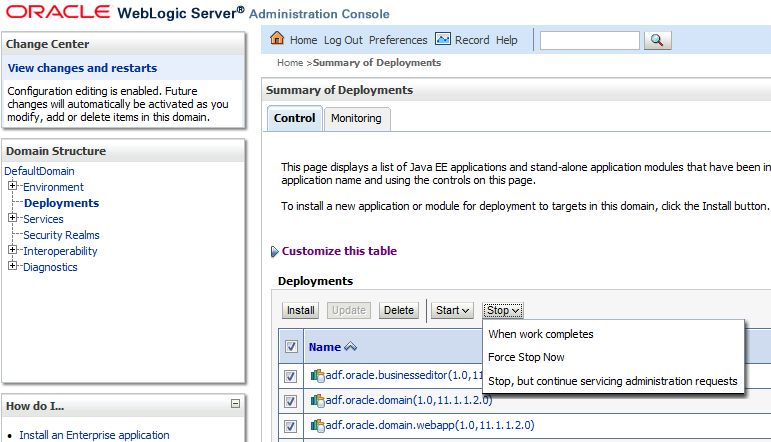Click the magnifier search button
Viewport: 771px width, 442px height.
pos(657,40)
